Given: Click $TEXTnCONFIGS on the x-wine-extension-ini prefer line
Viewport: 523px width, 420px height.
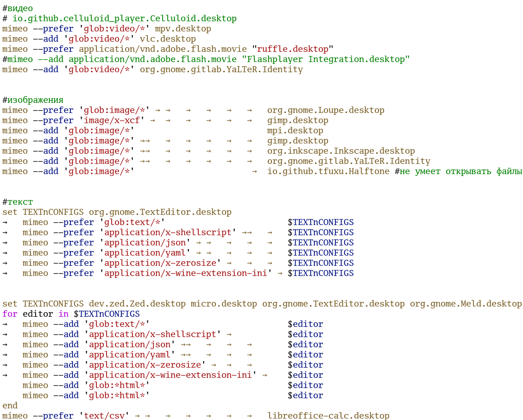Looking at the screenshot, I should click(321, 273).
